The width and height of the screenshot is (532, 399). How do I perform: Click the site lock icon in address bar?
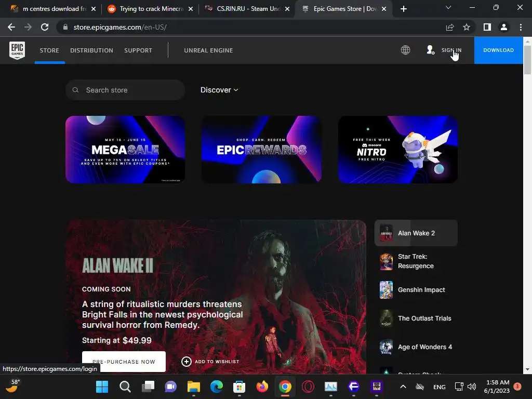click(65, 27)
